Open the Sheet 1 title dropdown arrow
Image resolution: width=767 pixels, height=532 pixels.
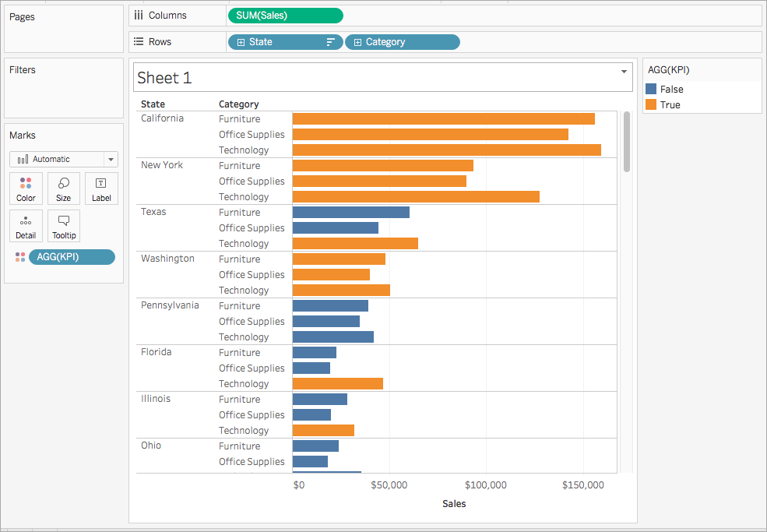coord(625,72)
